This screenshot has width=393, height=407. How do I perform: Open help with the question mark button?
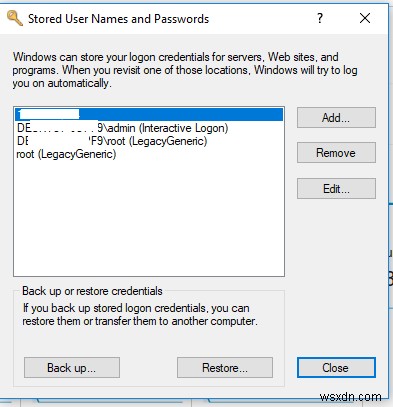[x=320, y=18]
